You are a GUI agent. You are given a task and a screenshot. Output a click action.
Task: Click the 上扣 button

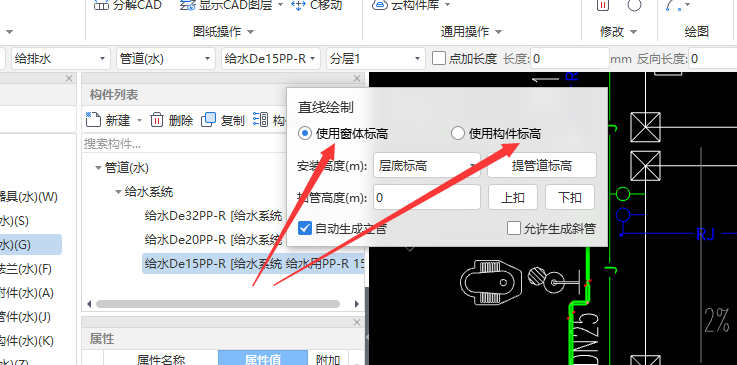[x=513, y=197]
